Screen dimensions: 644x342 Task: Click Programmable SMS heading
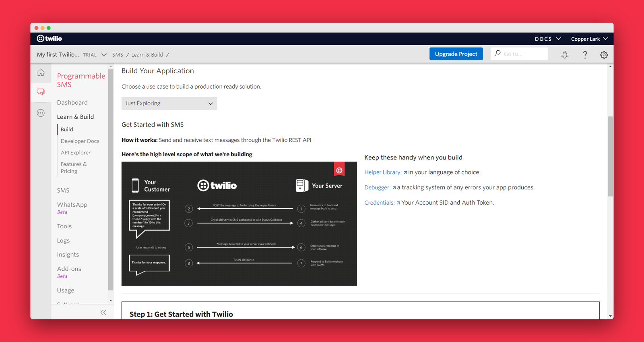tap(81, 80)
